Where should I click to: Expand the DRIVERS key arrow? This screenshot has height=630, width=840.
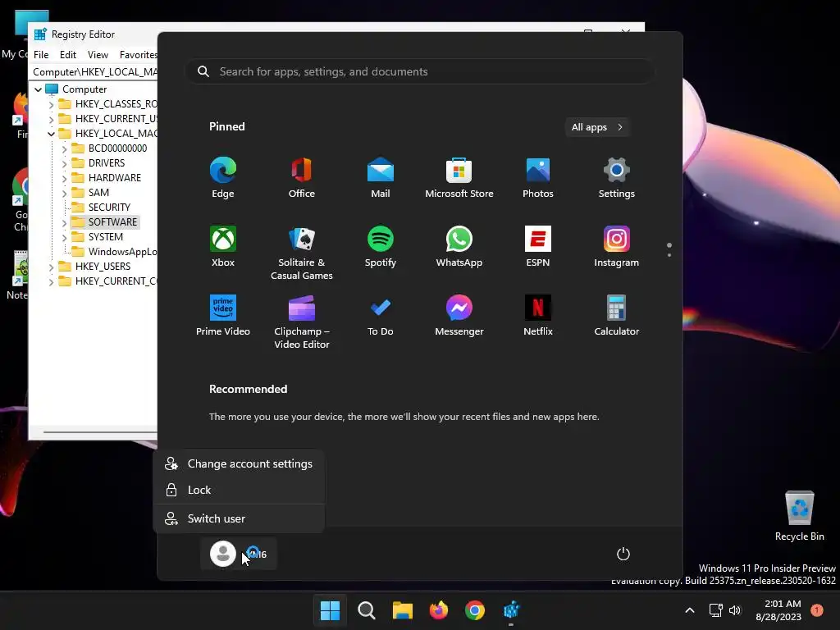64,163
